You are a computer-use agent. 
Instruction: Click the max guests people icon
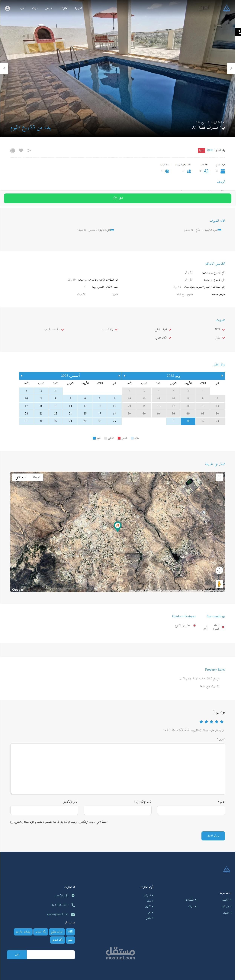point(189,171)
